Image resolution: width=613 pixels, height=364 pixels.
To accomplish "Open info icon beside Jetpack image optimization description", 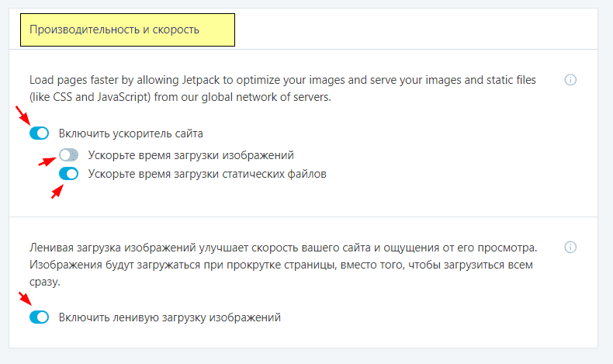I will tap(570, 80).
